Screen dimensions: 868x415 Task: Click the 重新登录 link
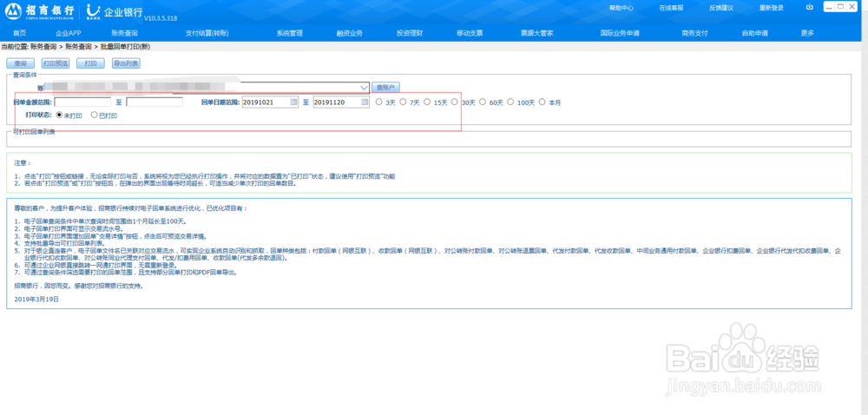point(771,8)
